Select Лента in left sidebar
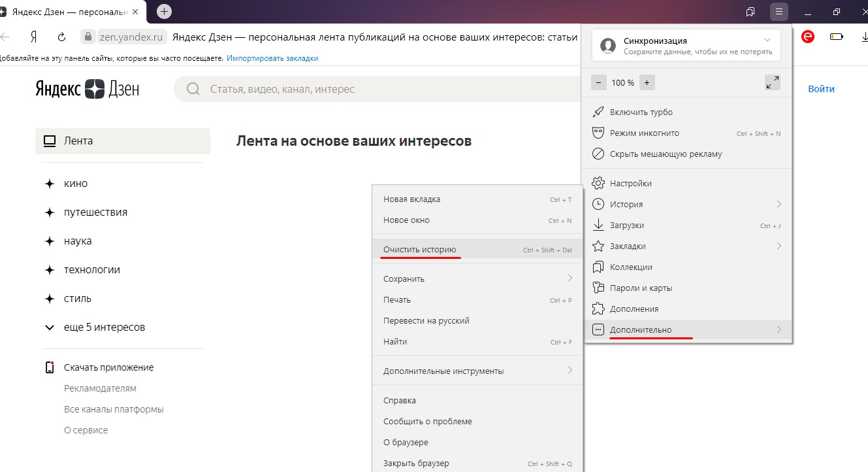 coord(123,141)
